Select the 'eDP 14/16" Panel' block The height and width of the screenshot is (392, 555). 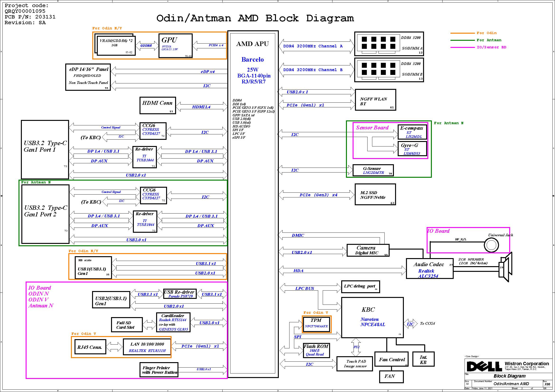pyautogui.click(x=88, y=77)
